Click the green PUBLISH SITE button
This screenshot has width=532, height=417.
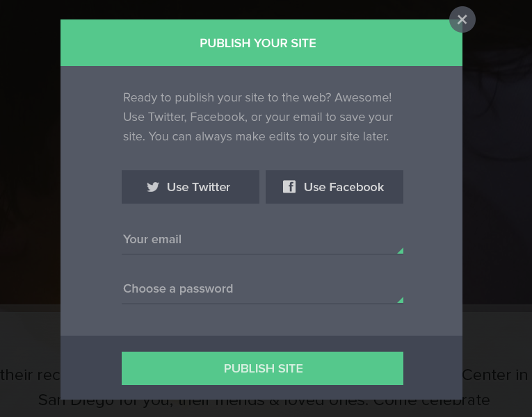(x=262, y=368)
